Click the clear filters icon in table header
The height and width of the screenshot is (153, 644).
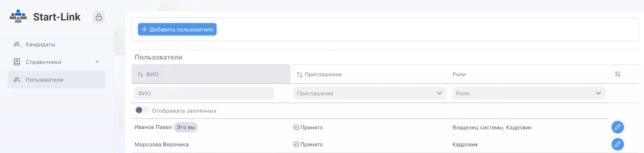click(617, 74)
